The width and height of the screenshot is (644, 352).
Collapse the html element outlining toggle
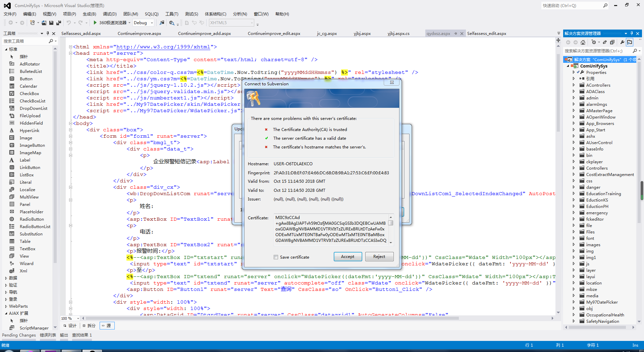70,47
